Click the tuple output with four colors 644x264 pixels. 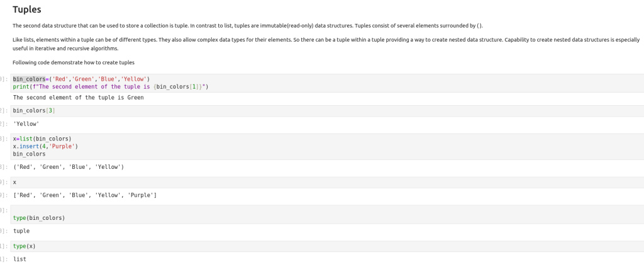click(68, 167)
